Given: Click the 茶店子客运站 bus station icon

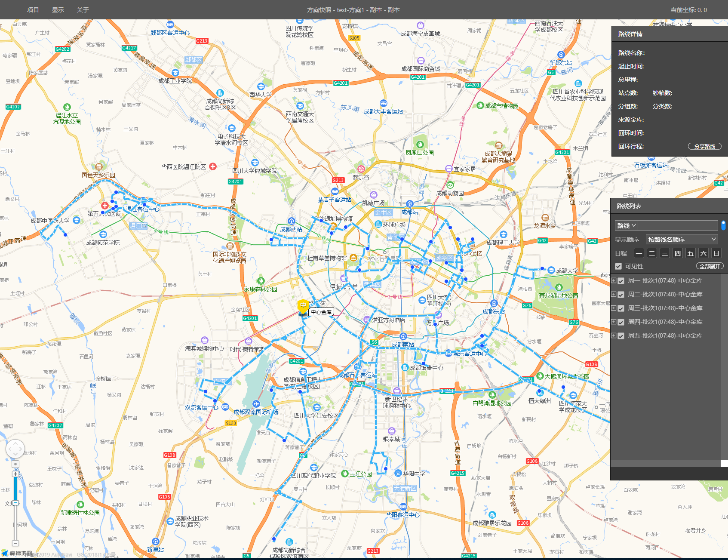Looking at the screenshot, I should (x=335, y=191).
